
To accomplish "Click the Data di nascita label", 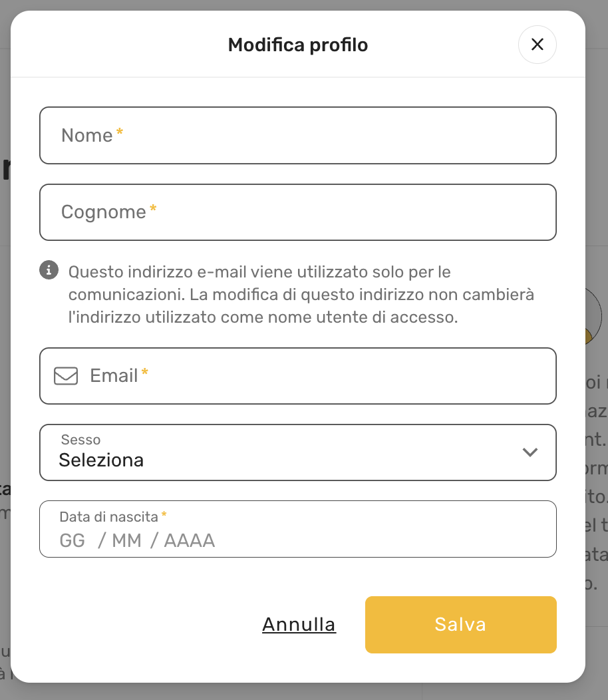I will click(x=109, y=516).
